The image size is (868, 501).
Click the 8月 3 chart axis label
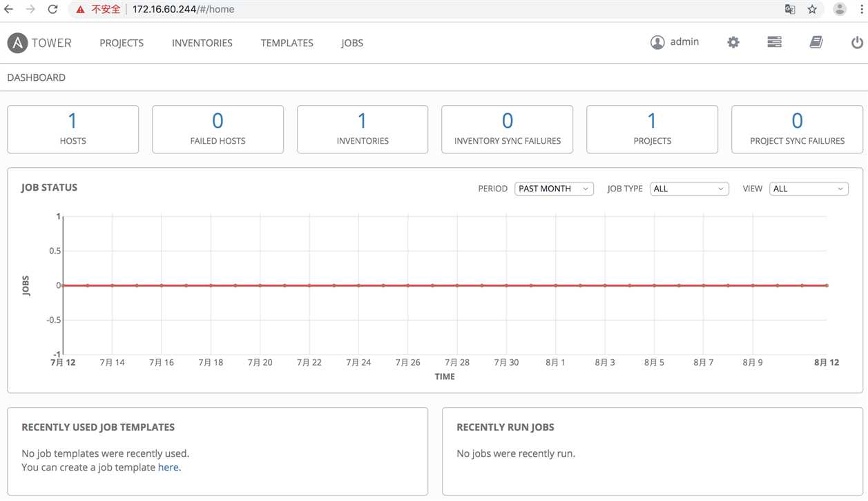coord(604,363)
